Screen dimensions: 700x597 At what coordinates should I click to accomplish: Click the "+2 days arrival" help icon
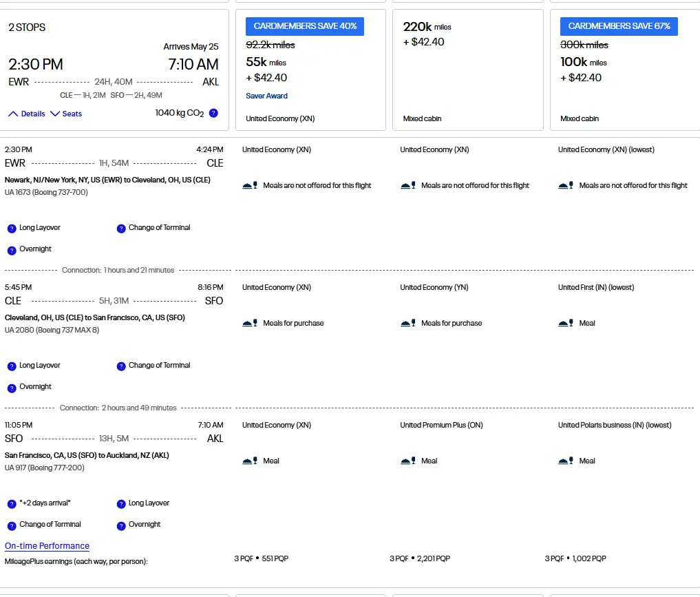tap(12, 504)
